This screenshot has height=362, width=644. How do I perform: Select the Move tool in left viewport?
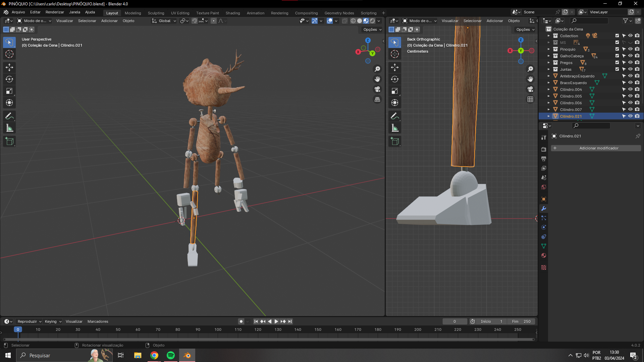(9, 67)
